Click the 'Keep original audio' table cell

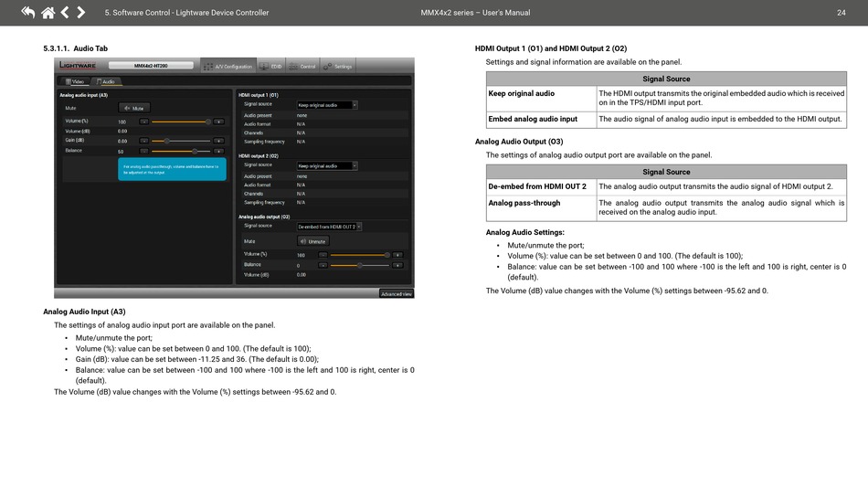[542, 99]
